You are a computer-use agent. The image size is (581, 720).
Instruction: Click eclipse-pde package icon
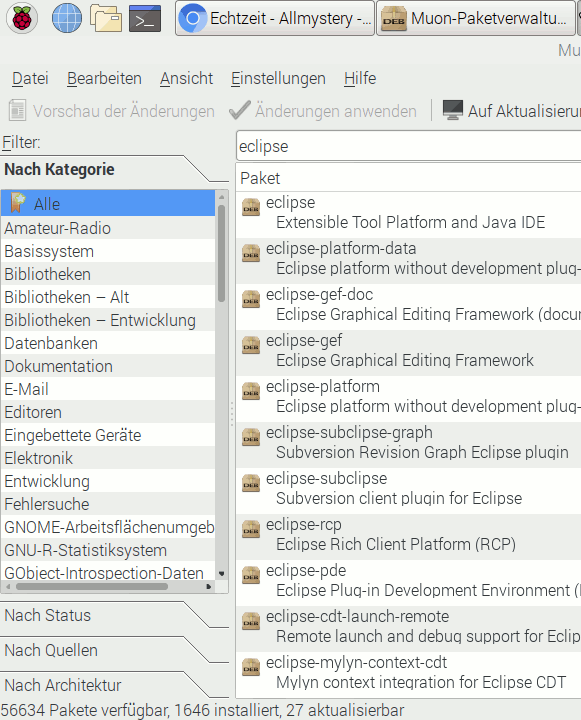[x=251, y=575]
